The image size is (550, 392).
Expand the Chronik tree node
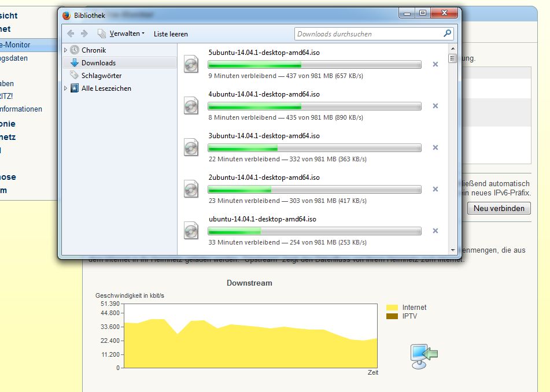(x=65, y=50)
